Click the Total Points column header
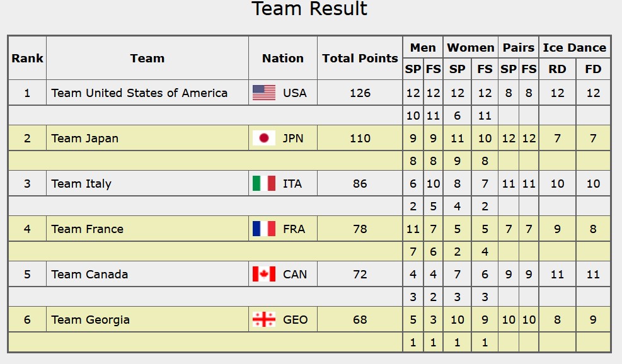Screen dimensions: 622x364 click(360, 59)
